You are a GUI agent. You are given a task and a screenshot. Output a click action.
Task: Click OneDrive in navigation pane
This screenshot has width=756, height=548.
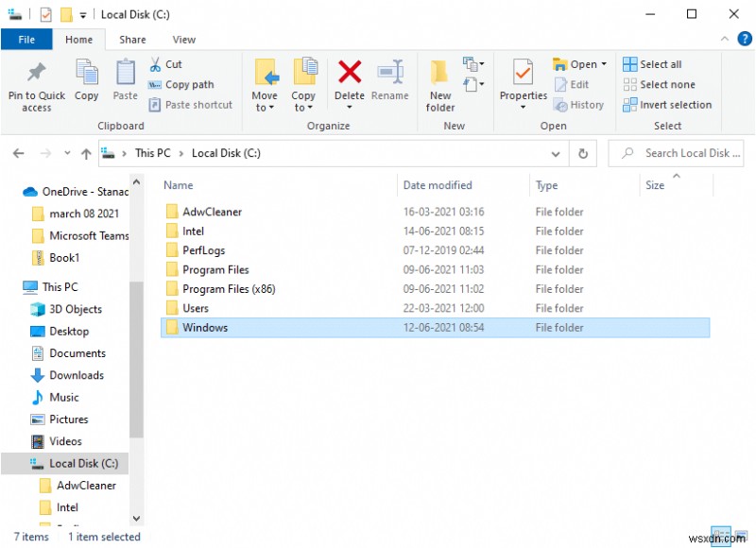(x=77, y=192)
